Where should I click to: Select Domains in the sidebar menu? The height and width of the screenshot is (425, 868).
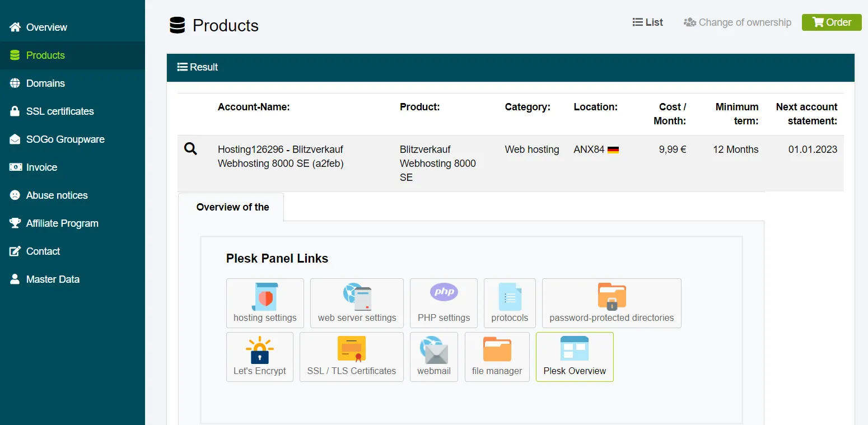72,83
